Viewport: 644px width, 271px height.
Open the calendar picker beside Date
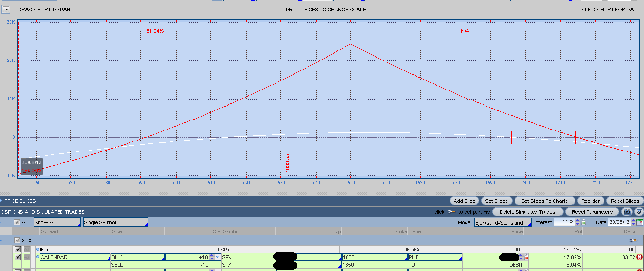coord(640,222)
